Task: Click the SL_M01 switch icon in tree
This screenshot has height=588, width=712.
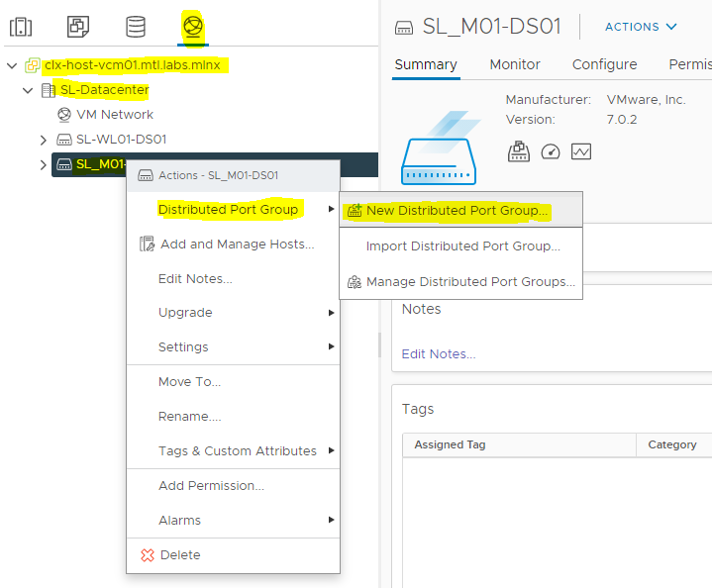Action: click(x=64, y=164)
